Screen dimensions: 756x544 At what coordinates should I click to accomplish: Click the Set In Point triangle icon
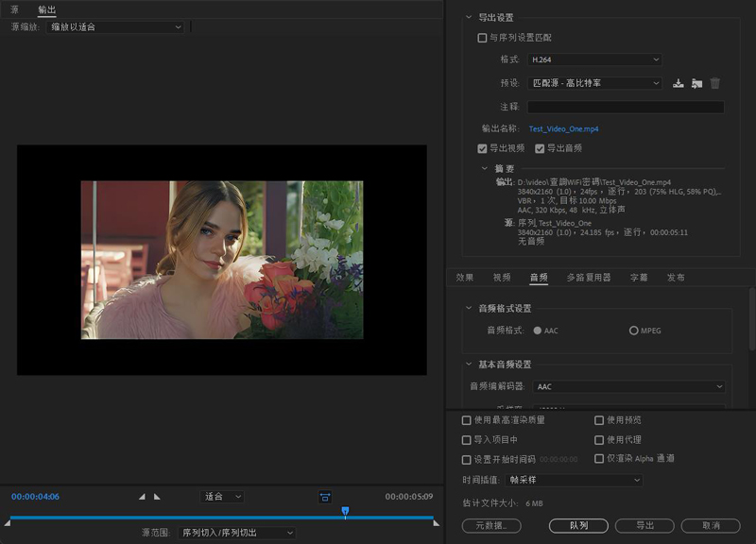click(x=143, y=497)
